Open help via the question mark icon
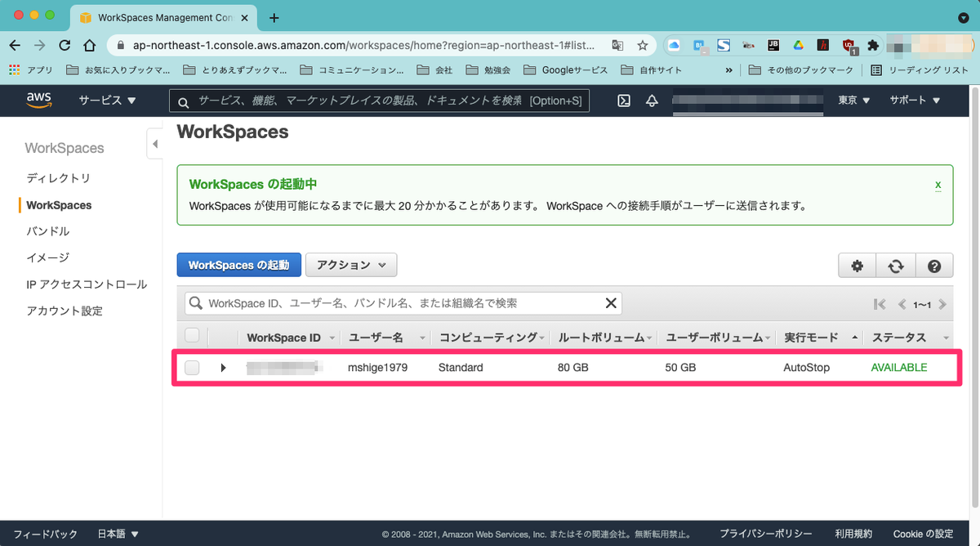The image size is (980, 546). tap(934, 265)
